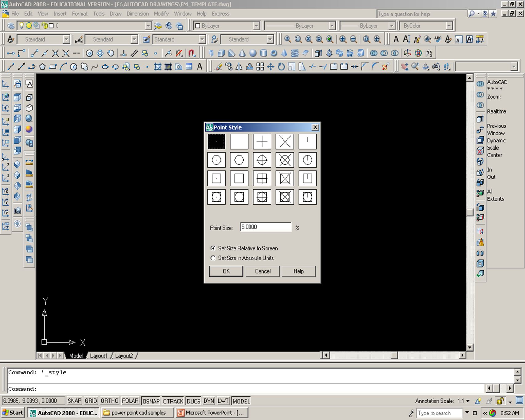Click the Cylinder 3D modeling icon

pos(263,53)
